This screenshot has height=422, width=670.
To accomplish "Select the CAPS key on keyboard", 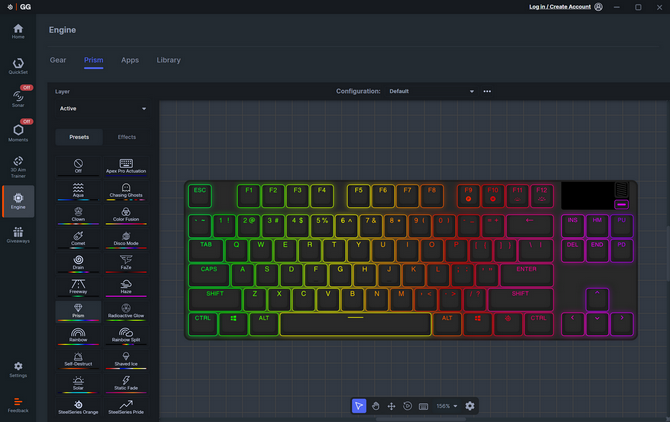I will tap(209, 275).
